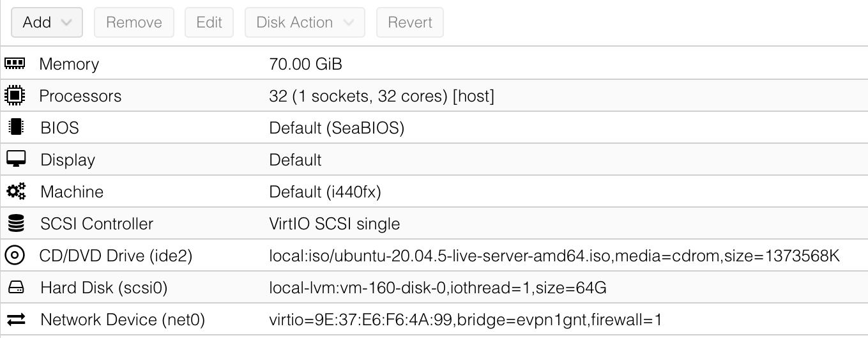
Task: Click the SCSI Controller database icon
Action: click(x=15, y=224)
